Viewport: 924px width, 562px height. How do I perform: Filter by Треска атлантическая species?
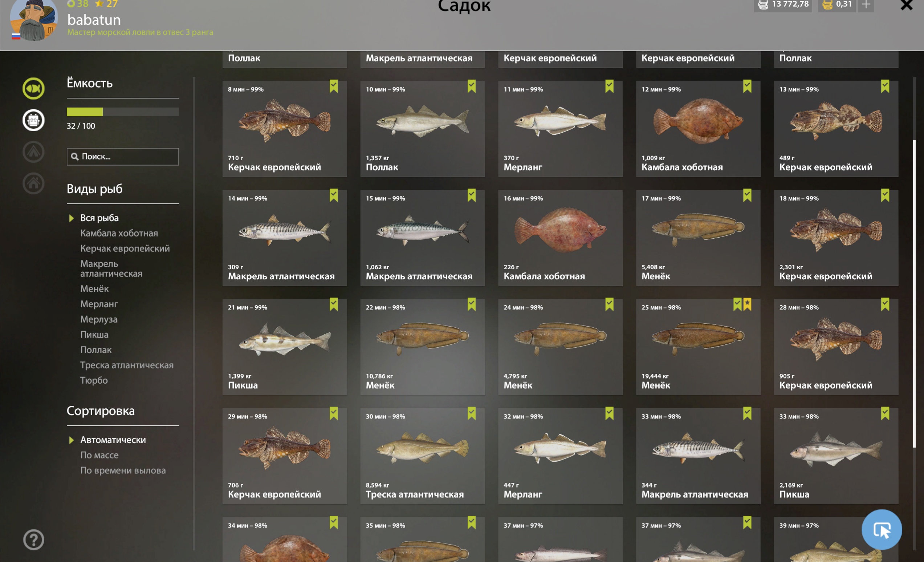pyautogui.click(x=127, y=365)
